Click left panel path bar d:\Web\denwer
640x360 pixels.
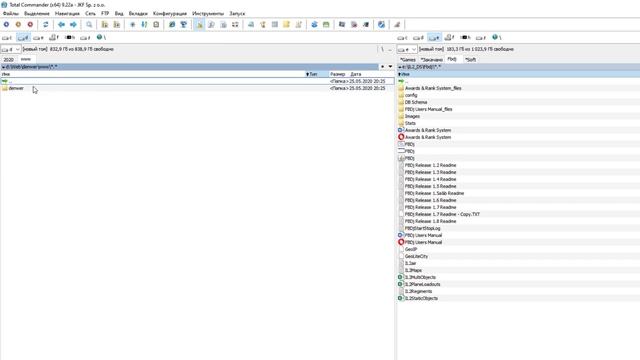coord(190,67)
